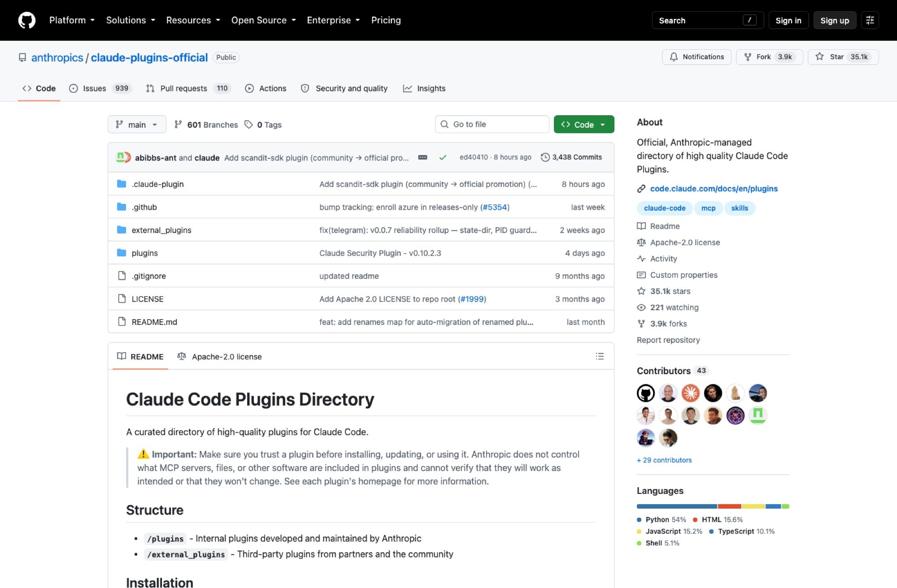Screen dimensions: 897x588
Task: Focus the Search field in header
Action: click(x=708, y=20)
